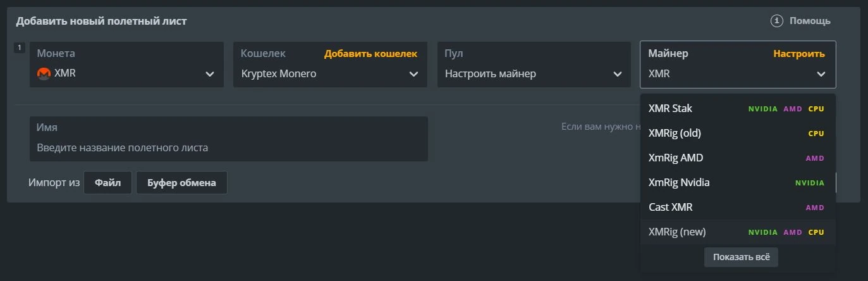Click the Monero XMR coin icon
Screen dimensions: 868x281
click(44, 73)
